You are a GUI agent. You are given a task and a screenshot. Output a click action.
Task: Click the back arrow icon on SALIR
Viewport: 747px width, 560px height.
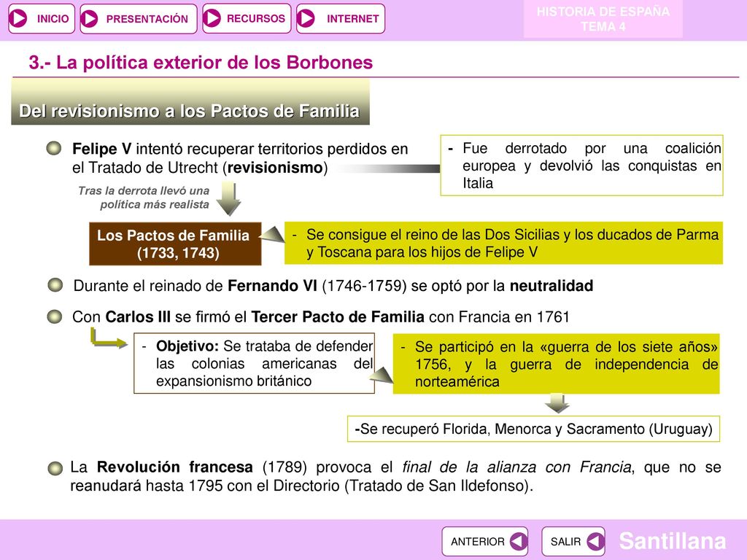pos(595,542)
